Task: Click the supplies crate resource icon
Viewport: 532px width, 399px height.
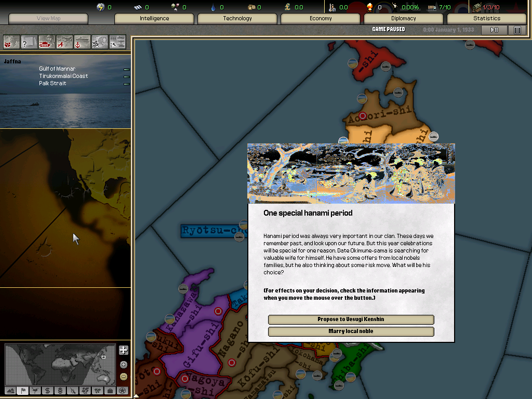Action: (251, 7)
